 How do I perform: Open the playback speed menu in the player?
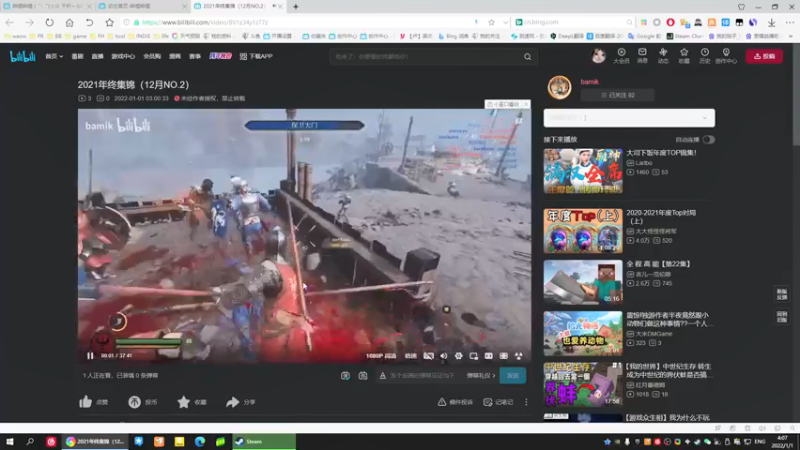[x=411, y=356]
